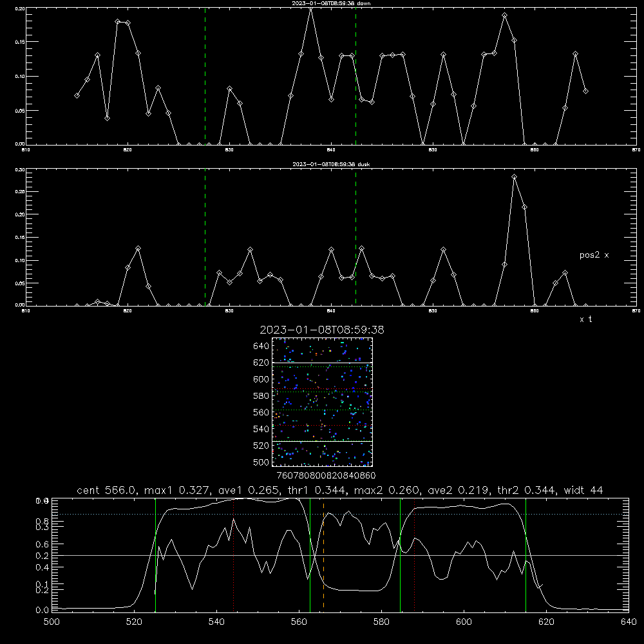
Task: Click "widt 44" in the bottom plot title
Action: (583, 490)
